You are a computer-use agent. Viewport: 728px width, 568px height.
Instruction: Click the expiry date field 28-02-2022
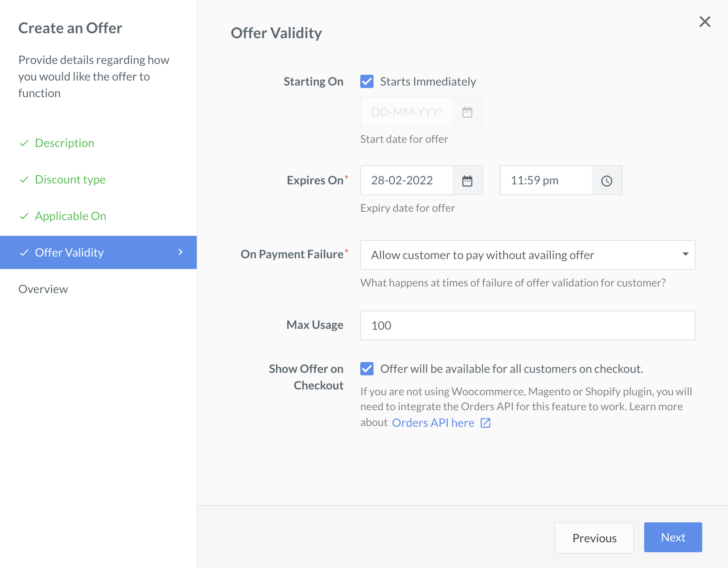[x=406, y=180]
